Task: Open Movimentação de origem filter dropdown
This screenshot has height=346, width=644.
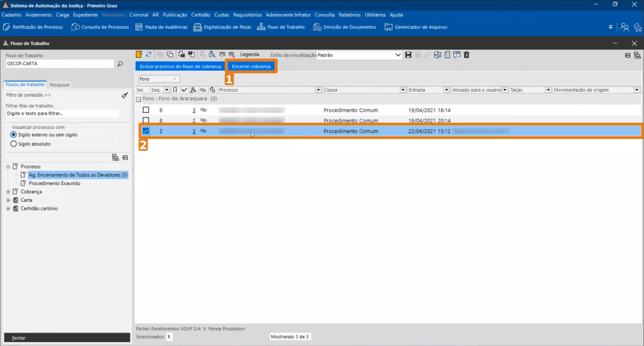Action: coord(637,90)
